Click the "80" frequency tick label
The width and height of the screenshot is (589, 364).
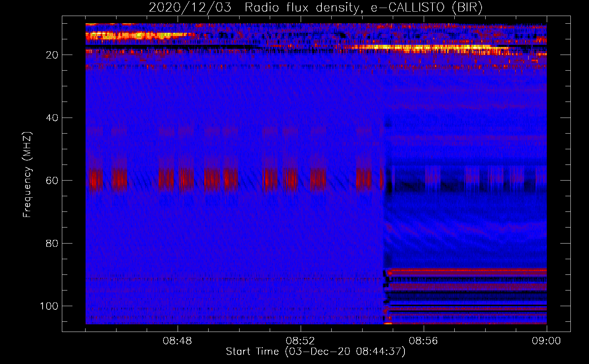pos(52,243)
